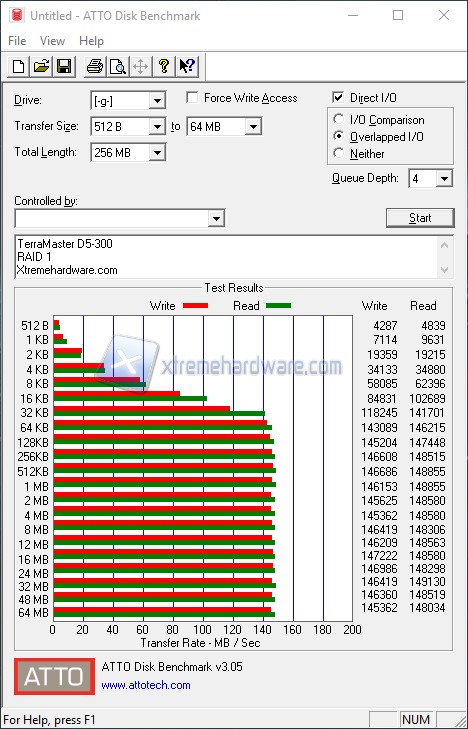Click the Xtremehardware.com description line

click(67, 270)
